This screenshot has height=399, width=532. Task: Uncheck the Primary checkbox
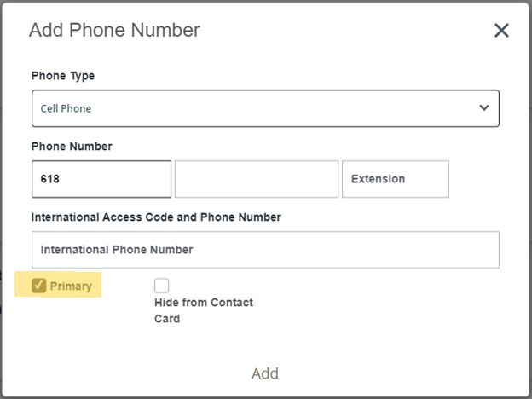38,286
